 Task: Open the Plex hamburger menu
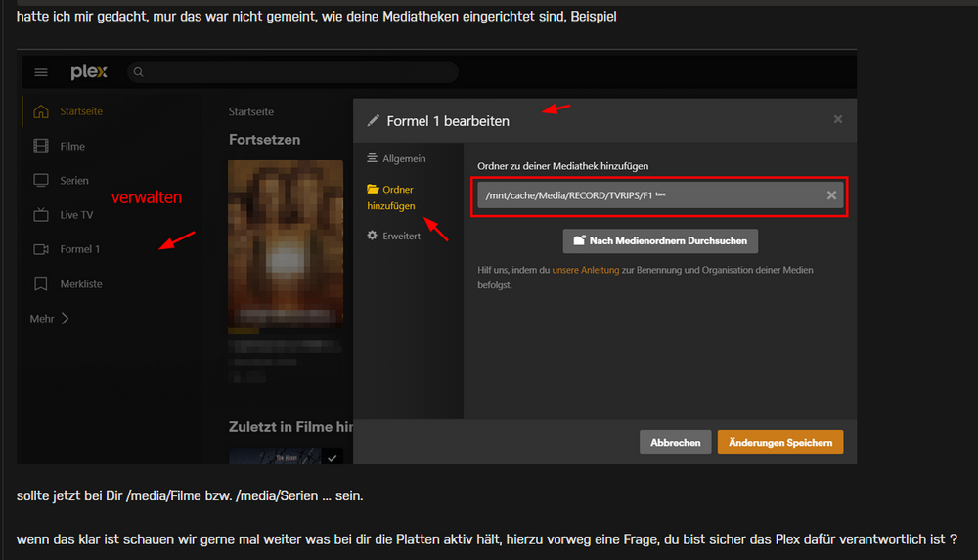click(x=41, y=72)
